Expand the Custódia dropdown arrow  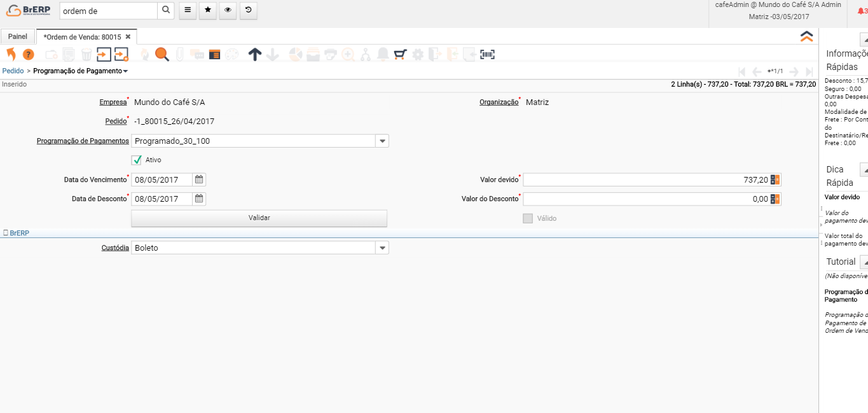[x=382, y=248]
